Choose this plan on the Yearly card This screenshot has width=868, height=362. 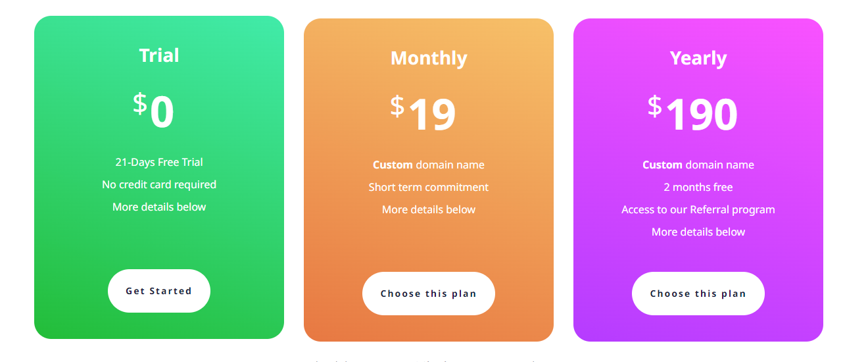698,294
